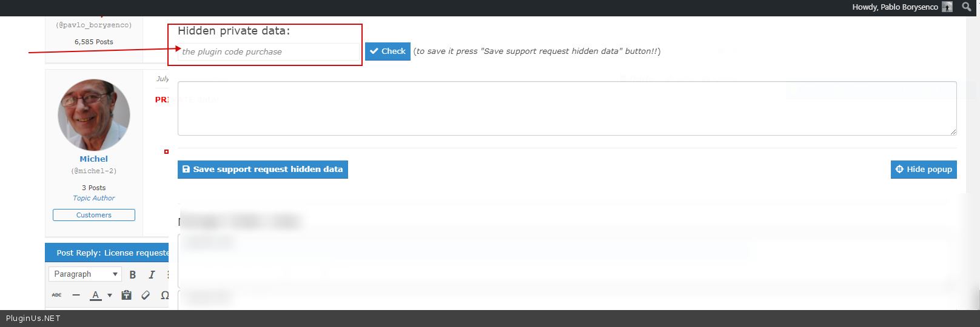
Task: Toggle italic formatting in reply editor
Action: tap(152, 274)
